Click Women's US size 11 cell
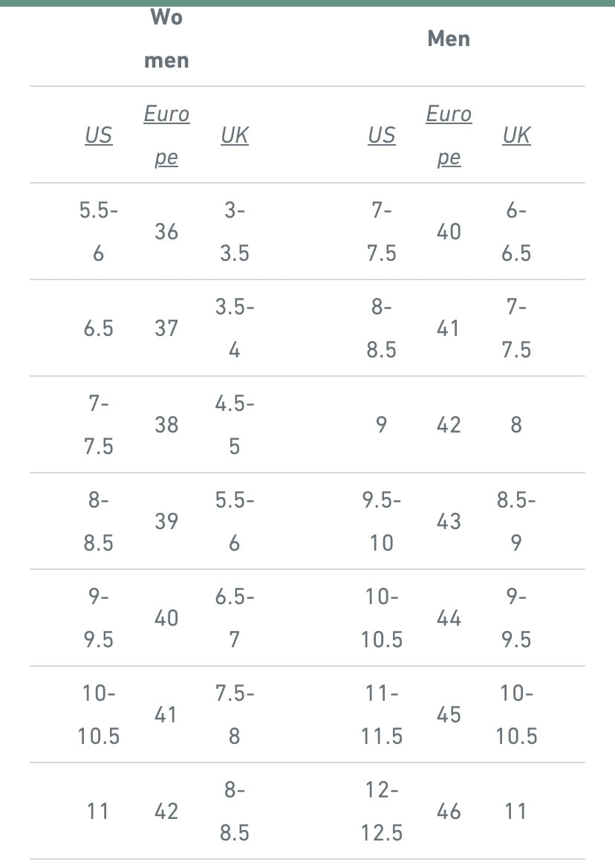This screenshot has width=615, height=868. (98, 812)
